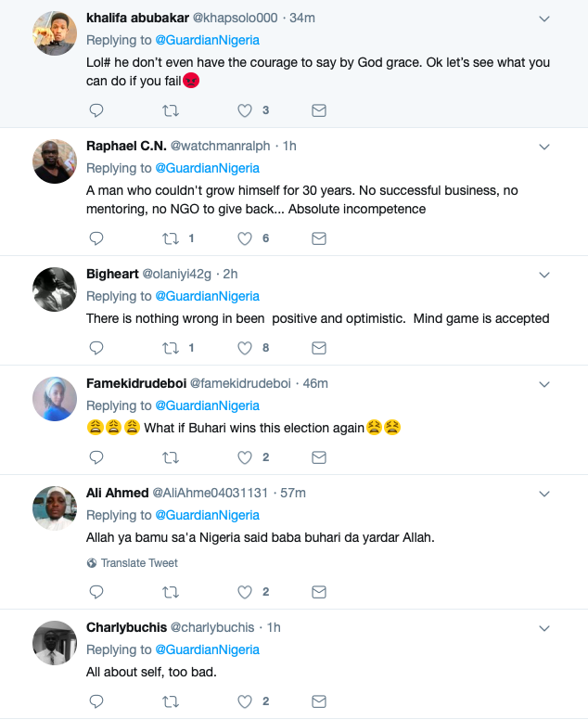Like Bigheart's tweet with heart
This screenshot has height=720, width=588.
[x=245, y=348]
